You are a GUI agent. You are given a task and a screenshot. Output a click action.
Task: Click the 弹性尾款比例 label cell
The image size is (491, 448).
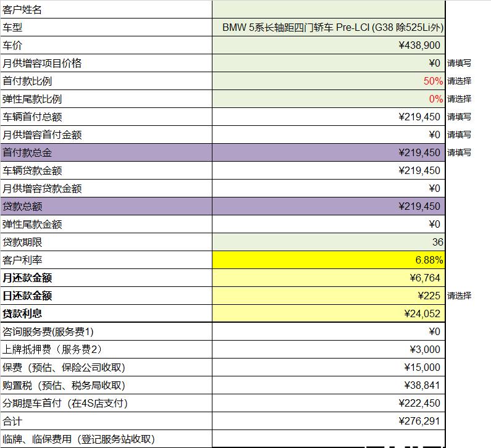pyautogui.click(x=106, y=99)
